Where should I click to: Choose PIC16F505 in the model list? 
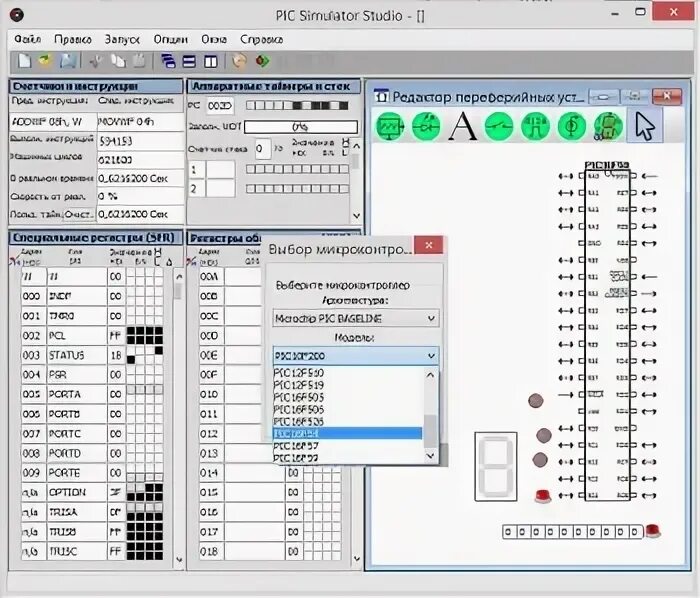click(x=347, y=397)
